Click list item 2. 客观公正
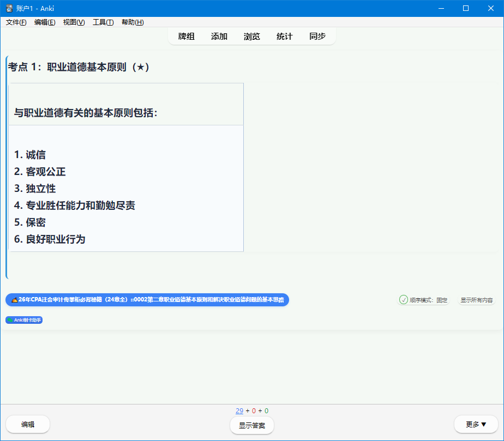504x441 pixels. tap(40, 172)
